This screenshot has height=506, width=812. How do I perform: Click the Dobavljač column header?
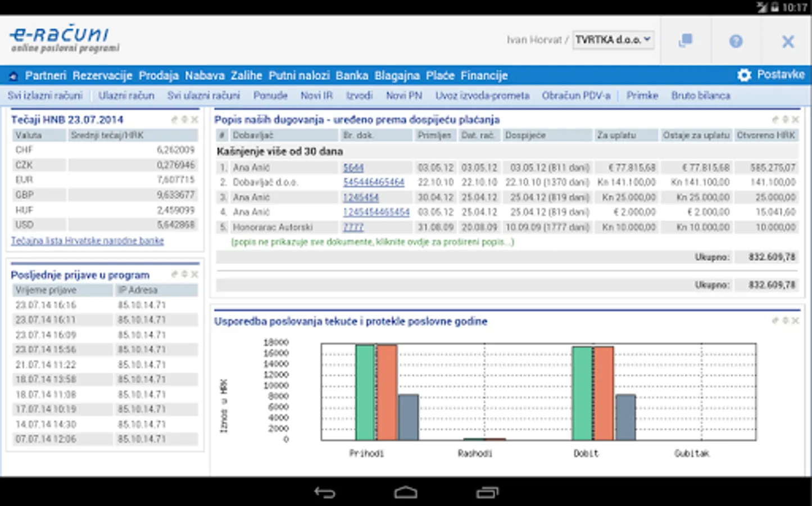pyautogui.click(x=284, y=135)
